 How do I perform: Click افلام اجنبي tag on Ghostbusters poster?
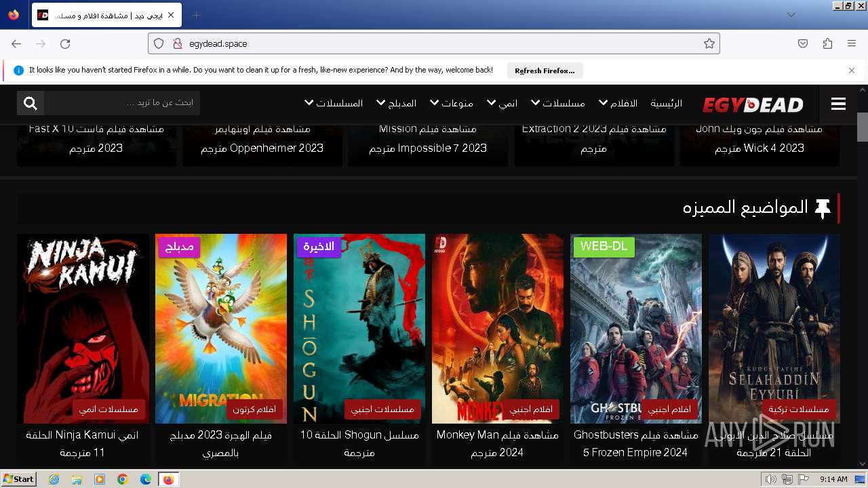pos(669,409)
